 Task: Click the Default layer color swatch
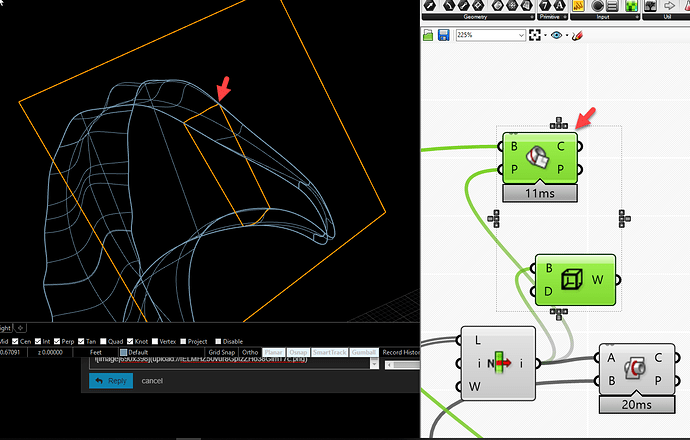124,352
